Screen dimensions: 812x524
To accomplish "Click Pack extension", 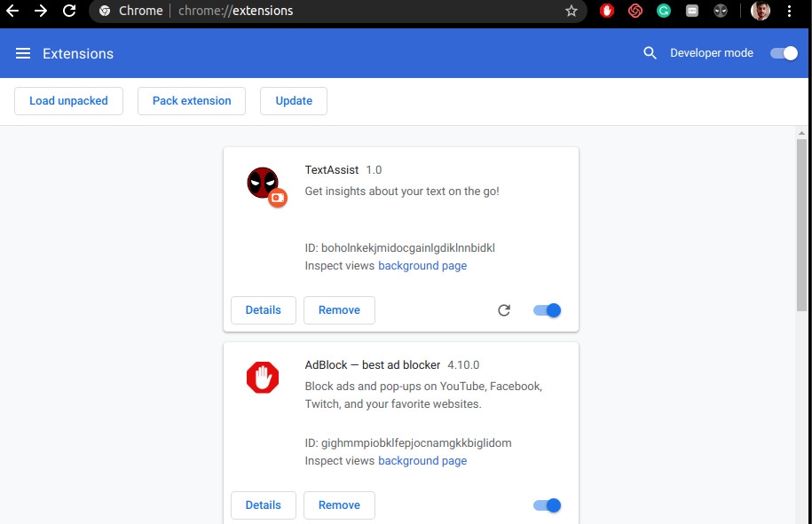I will (192, 101).
